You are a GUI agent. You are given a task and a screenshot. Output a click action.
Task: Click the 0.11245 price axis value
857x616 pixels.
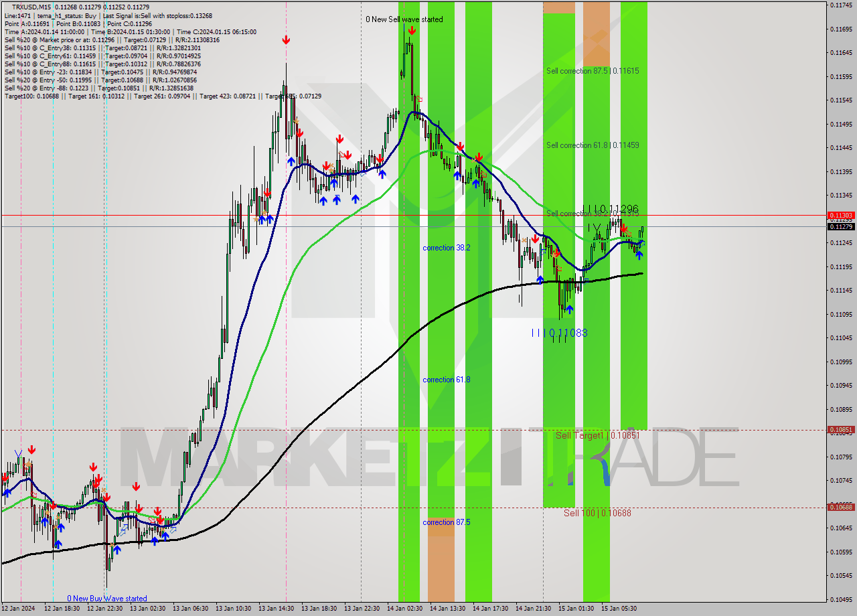tap(841, 242)
